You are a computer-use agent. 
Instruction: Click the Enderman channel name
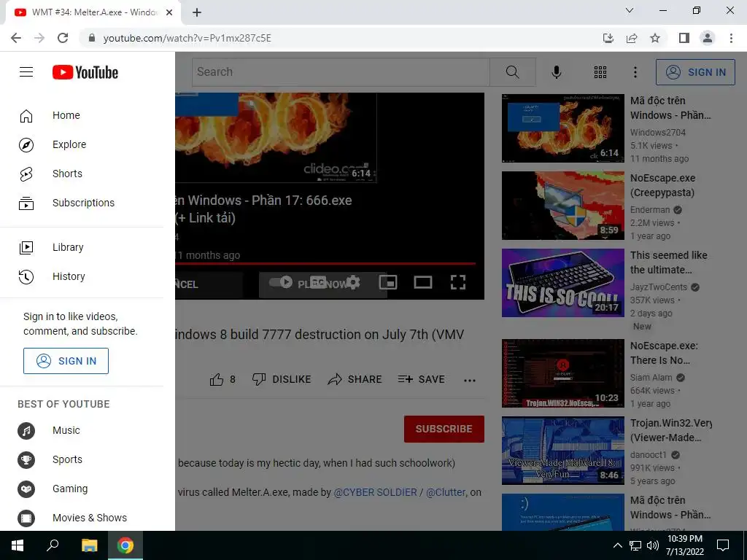click(x=650, y=210)
